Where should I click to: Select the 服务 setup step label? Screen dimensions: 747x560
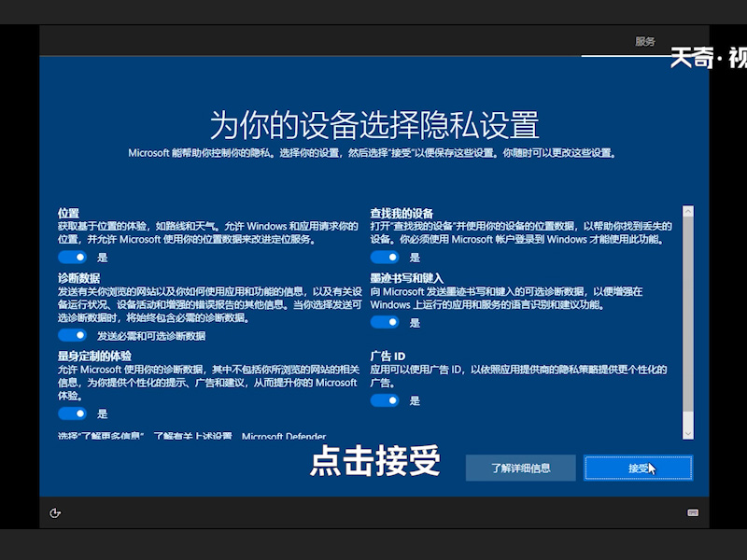pos(643,40)
